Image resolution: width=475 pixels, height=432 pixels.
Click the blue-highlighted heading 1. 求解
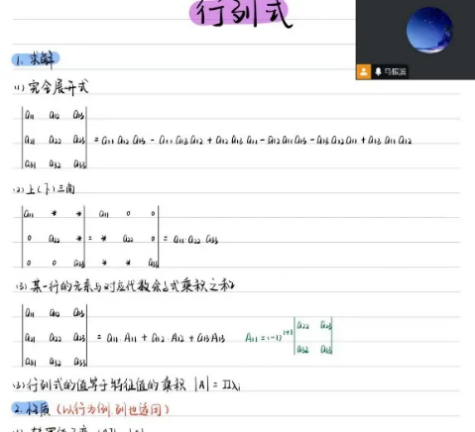coord(36,60)
